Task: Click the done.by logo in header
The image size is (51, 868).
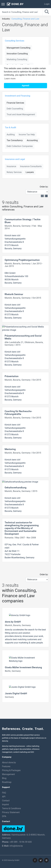Action: pos(15,4)
